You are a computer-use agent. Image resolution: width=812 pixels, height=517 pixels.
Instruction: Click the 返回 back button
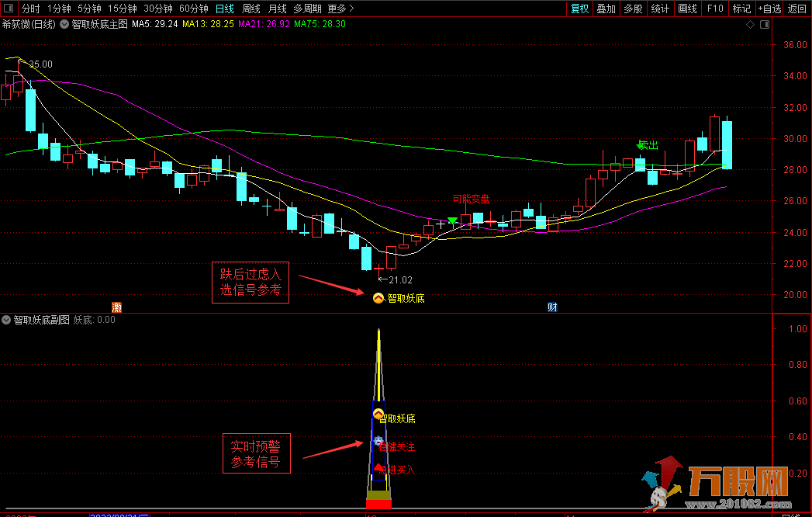point(797,9)
